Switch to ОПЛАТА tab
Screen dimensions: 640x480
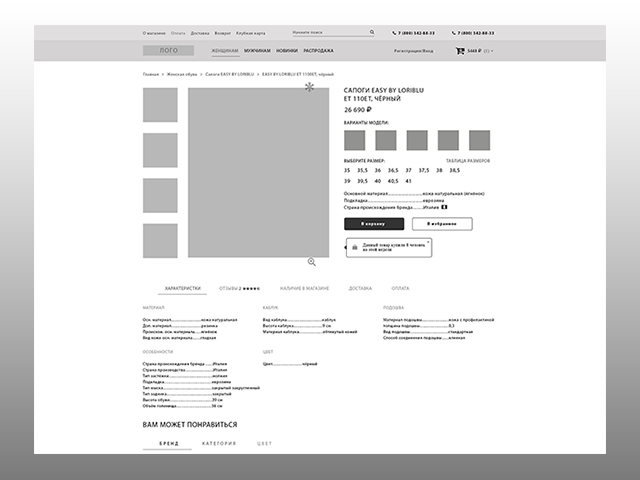[x=400, y=289]
